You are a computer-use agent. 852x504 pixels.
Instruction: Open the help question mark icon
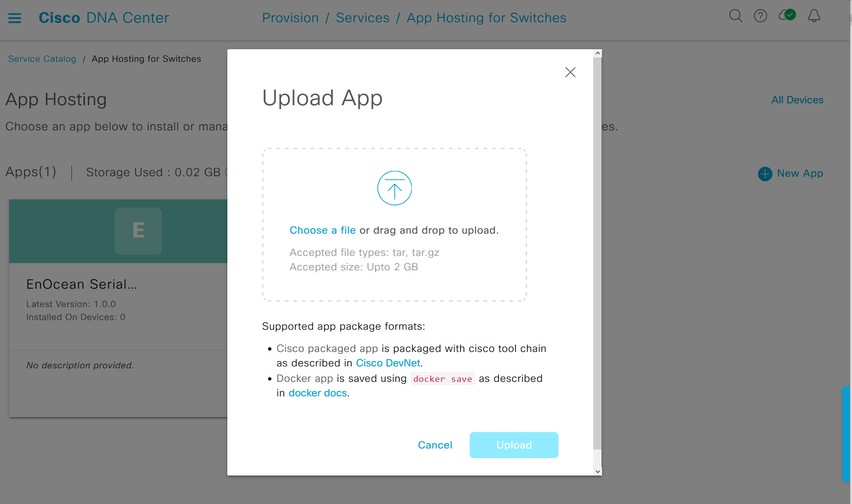pyautogui.click(x=760, y=16)
